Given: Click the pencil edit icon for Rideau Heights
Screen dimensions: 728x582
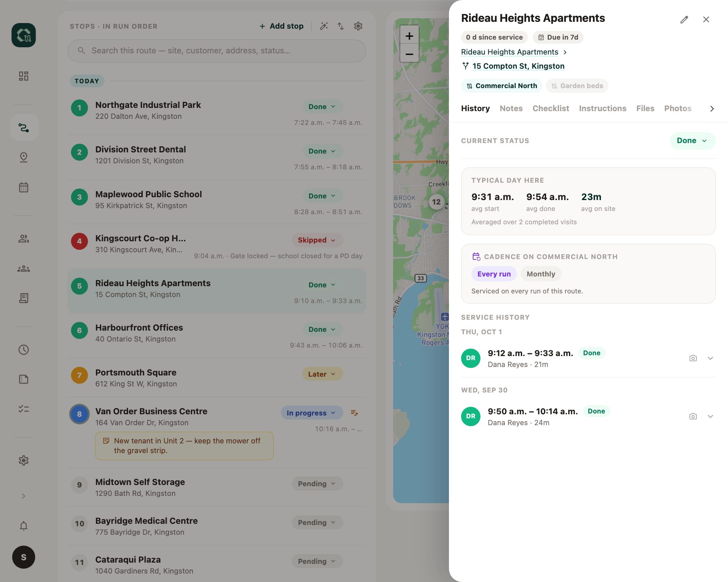Looking at the screenshot, I should (x=684, y=19).
